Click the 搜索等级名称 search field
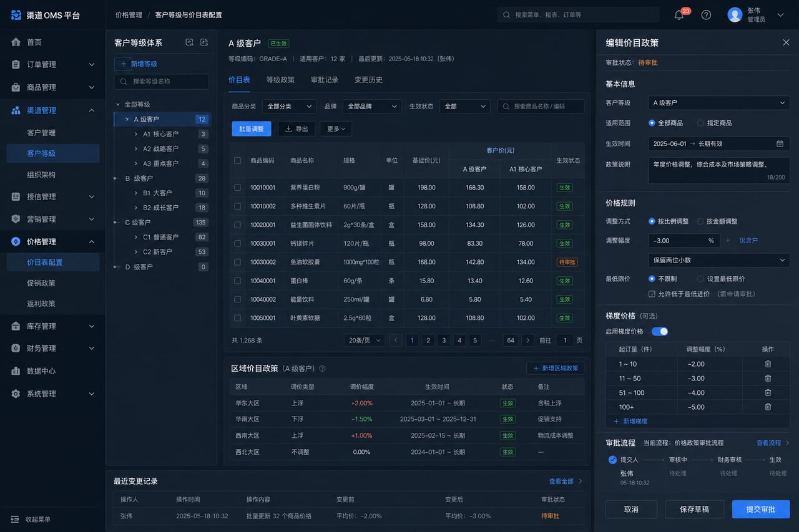The height and width of the screenshot is (532, 799). tap(162, 81)
